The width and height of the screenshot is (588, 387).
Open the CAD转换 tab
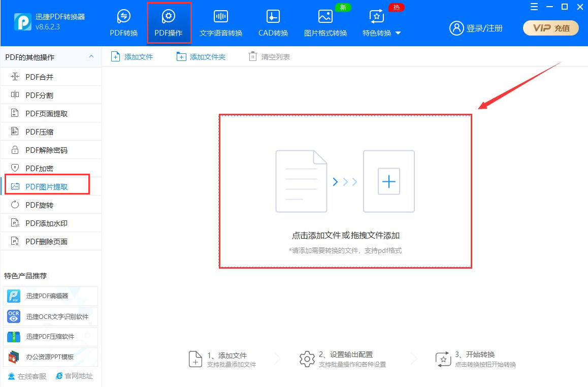click(273, 23)
